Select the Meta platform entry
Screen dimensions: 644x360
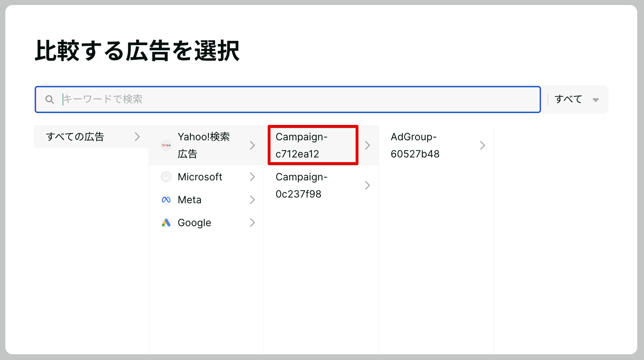tap(206, 200)
